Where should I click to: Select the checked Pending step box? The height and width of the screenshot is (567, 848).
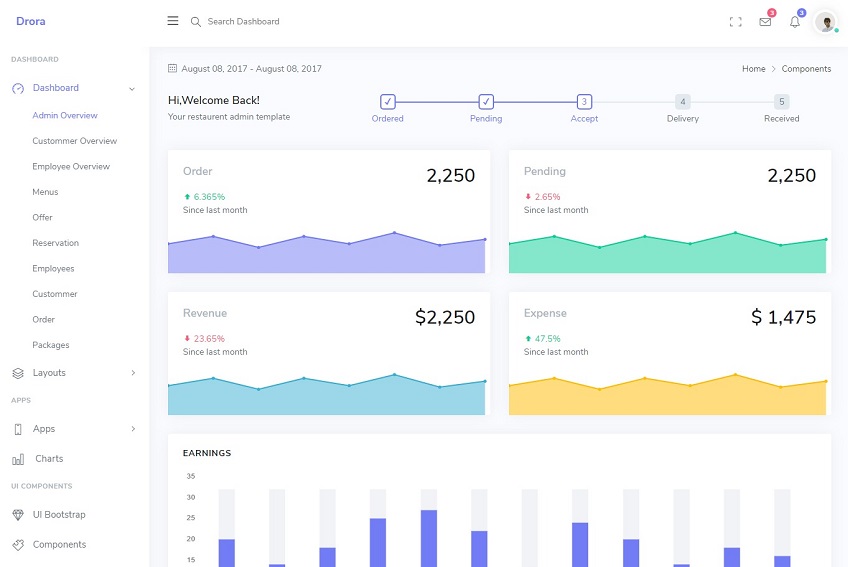pos(486,101)
